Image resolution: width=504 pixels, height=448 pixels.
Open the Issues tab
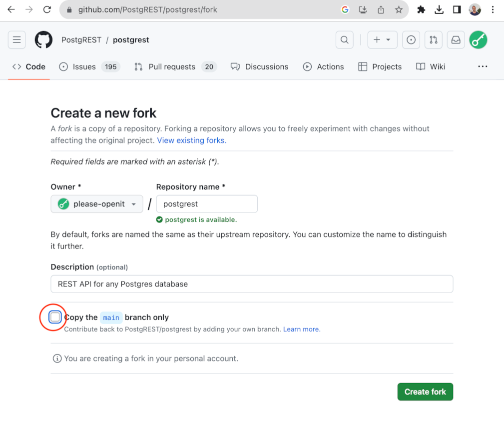(90, 66)
